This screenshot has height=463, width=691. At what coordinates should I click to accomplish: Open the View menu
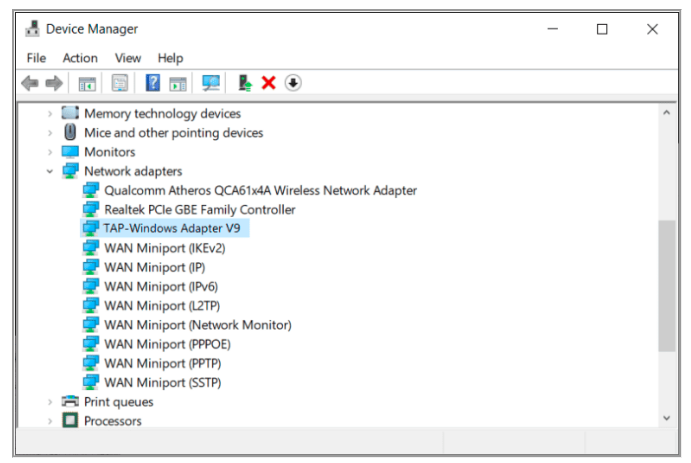click(128, 58)
